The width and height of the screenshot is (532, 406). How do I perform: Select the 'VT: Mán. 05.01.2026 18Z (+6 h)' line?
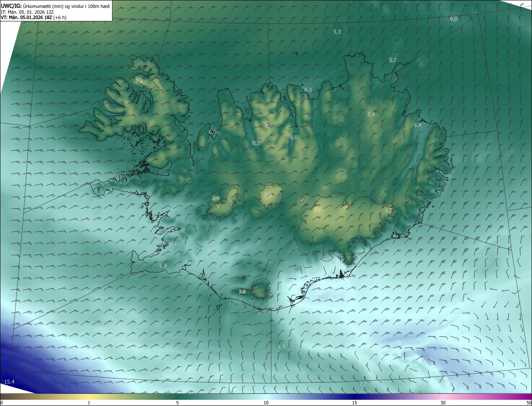click(x=34, y=18)
